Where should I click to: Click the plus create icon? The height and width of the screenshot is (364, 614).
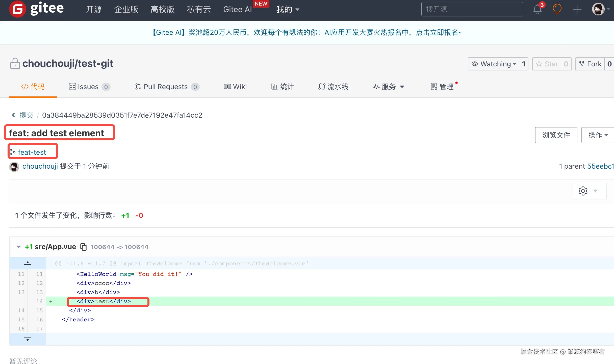577,10
